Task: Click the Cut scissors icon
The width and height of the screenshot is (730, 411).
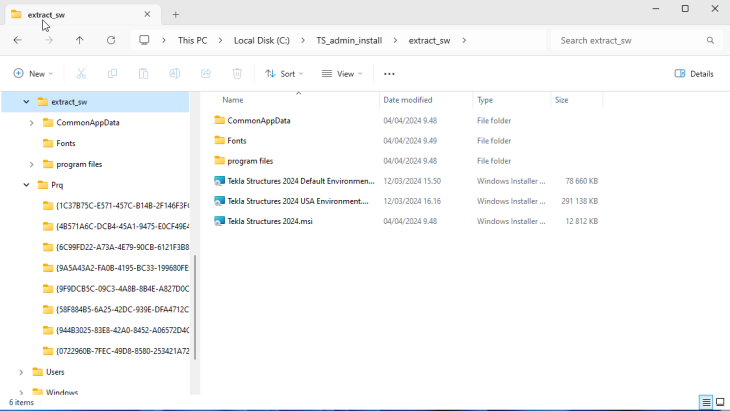Action: coord(81,74)
